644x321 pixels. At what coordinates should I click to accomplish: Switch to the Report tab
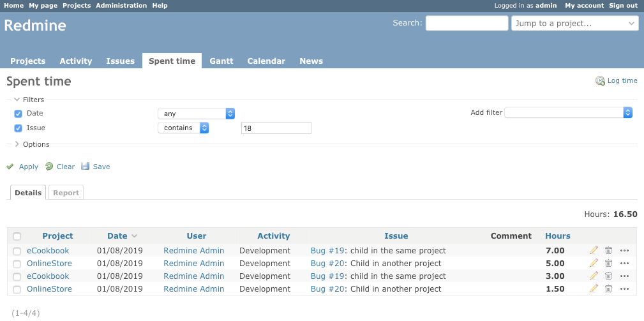[x=66, y=193]
